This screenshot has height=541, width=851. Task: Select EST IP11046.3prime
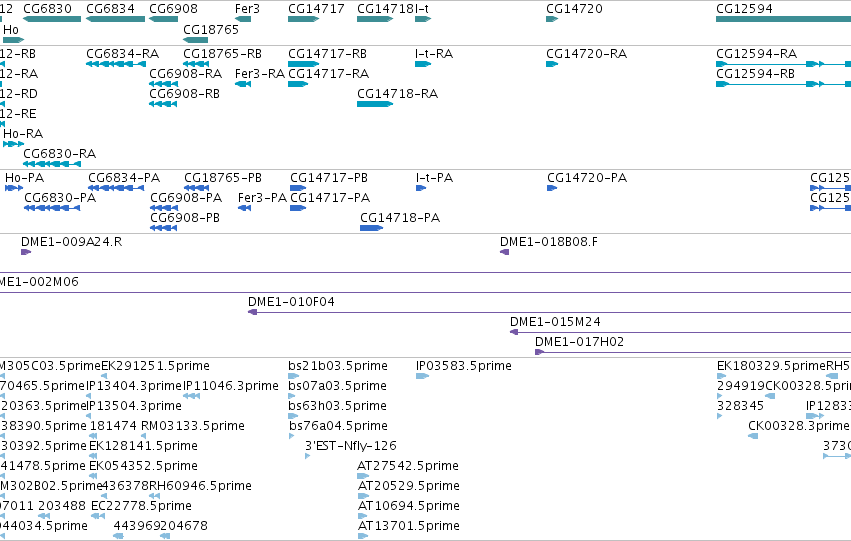coord(192,396)
